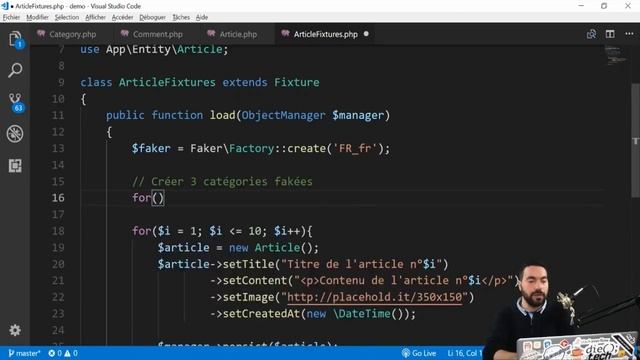
Task: Open the Déboguer menu
Action: [152, 17]
